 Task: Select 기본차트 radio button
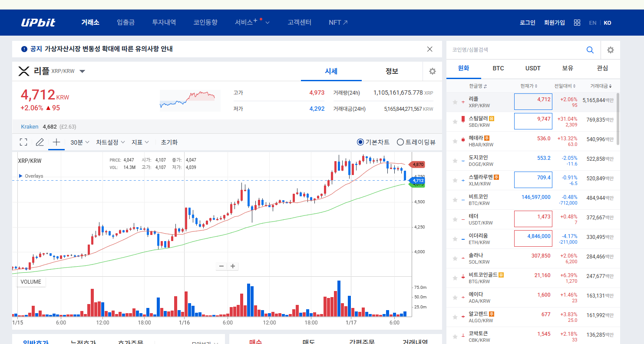click(360, 142)
